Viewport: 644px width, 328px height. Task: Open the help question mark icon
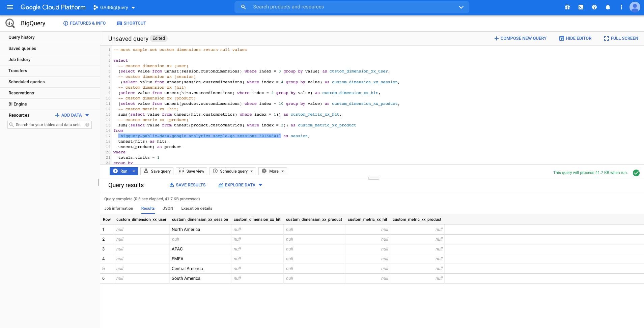(x=594, y=7)
